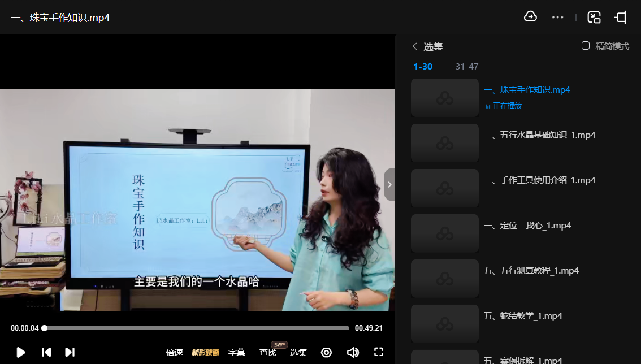Open the 倍速 playback speed menu

[x=174, y=352]
